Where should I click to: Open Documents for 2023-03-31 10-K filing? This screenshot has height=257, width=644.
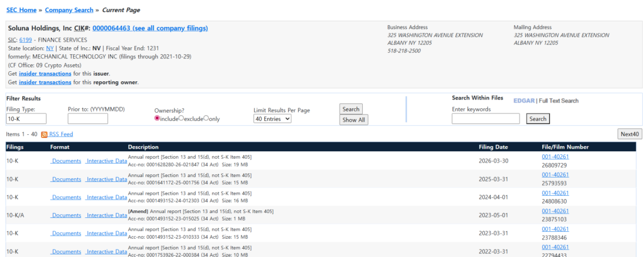click(x=65, y=234)
